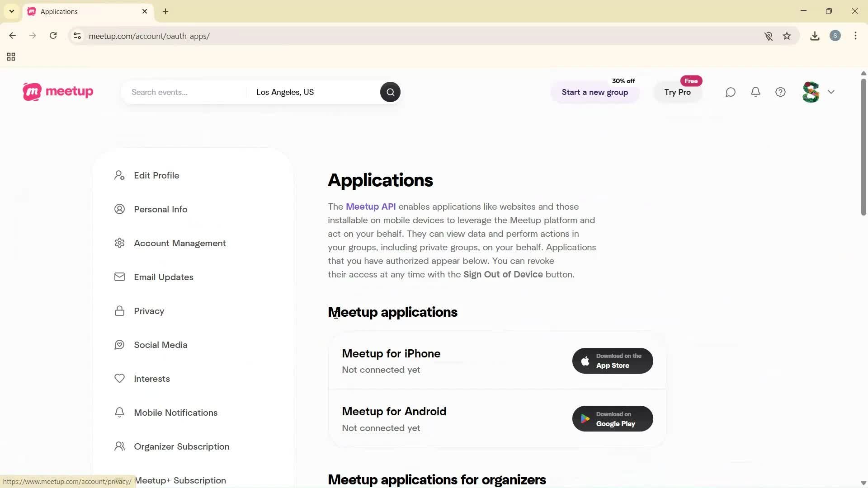This screenshot has height=488, width=868.
Task: Click the help question mark icon
Action: [x=780, y=92]
